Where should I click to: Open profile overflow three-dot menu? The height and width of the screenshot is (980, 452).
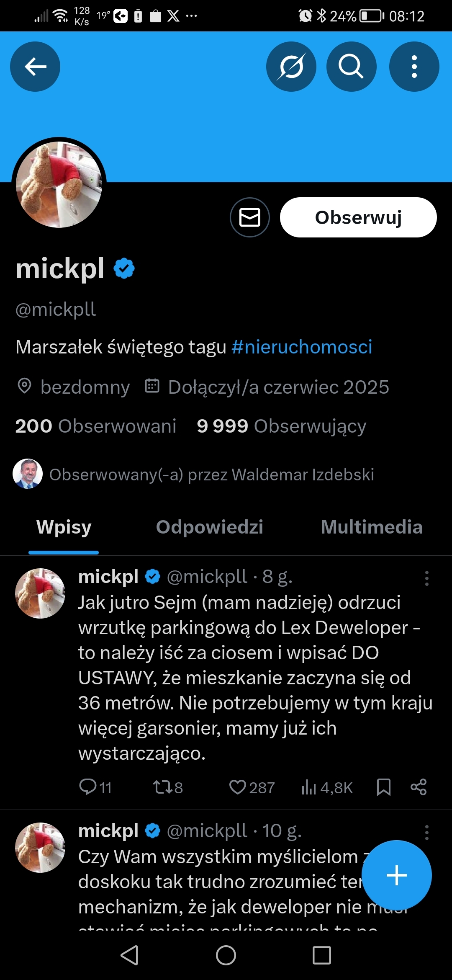(414, 67)
